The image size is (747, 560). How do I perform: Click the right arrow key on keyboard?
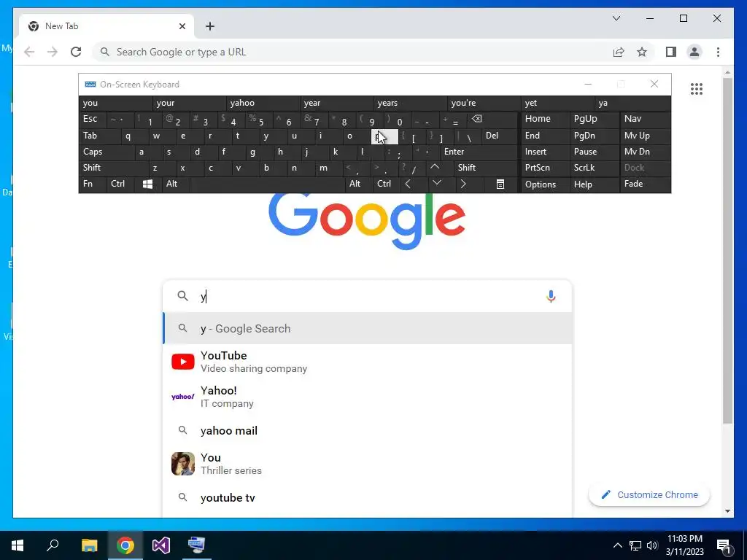pos(463,183)
